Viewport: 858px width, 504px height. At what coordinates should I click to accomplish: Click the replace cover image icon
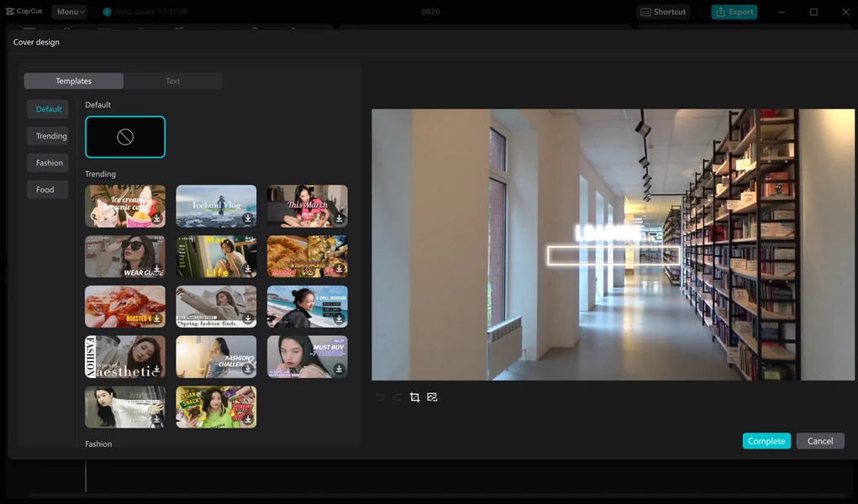tap(432, 397)
